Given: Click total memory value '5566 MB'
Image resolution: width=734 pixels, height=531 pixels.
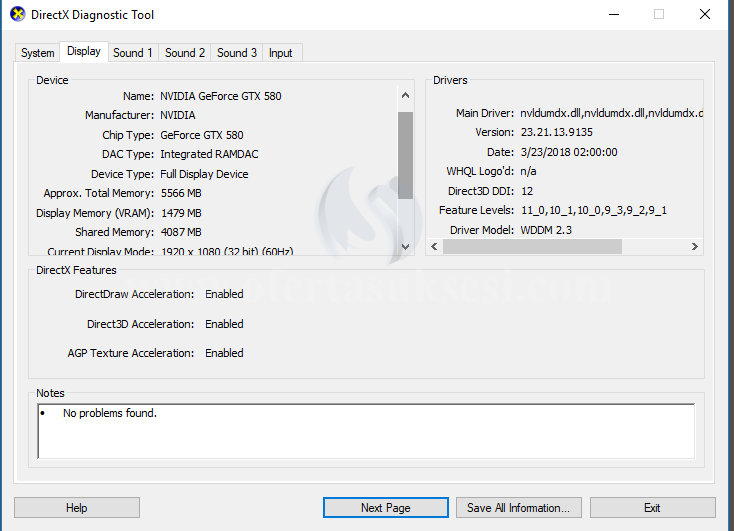Looking at the screenshot, I should click(181, 193).
